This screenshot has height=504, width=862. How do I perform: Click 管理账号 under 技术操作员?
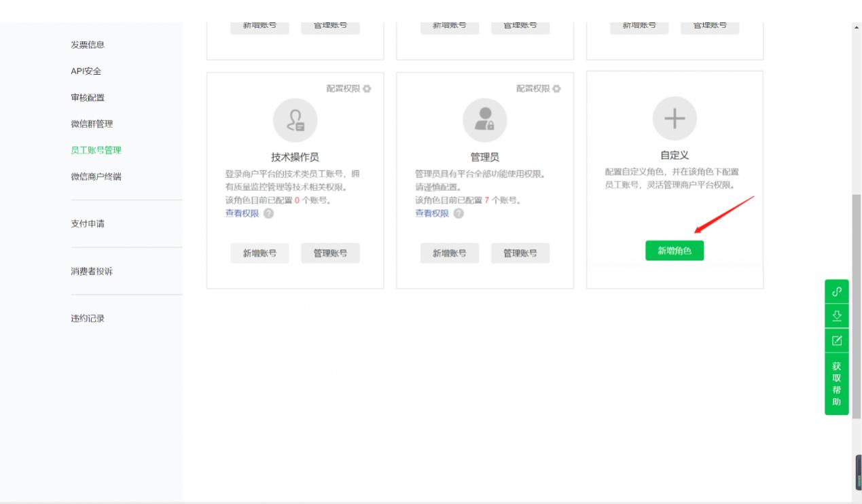coord(330,253)
